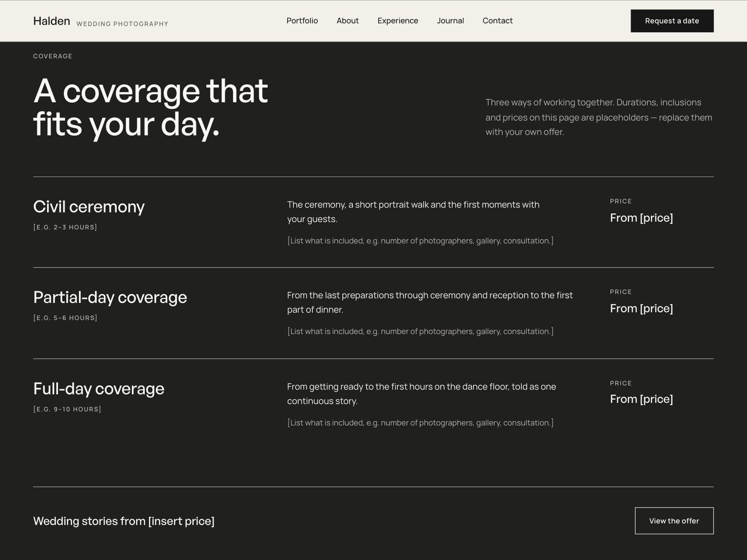This screenshot has height=560, width=747.
Task: Go to the About page
Action: point(348,21)
